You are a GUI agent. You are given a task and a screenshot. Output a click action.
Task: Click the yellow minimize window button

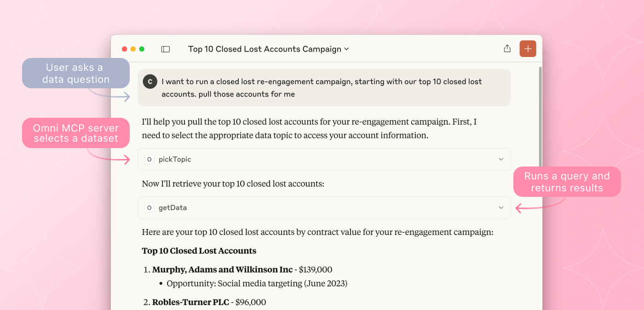[133, 49]
